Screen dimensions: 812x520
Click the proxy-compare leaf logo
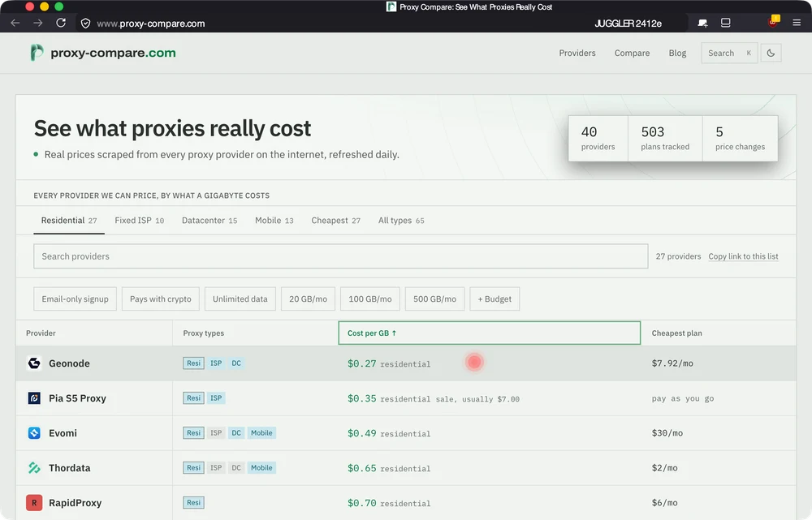(37, 53)
